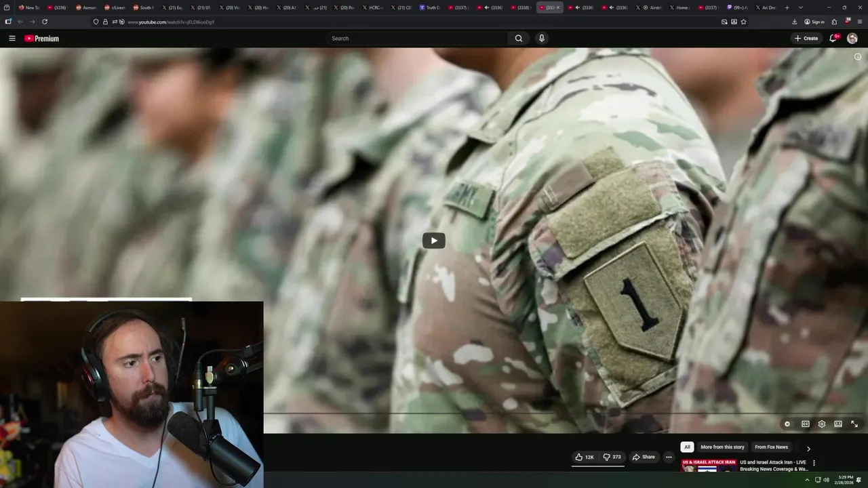Go forward in browser history
The image size is (868, 488).
pos(32,22)
